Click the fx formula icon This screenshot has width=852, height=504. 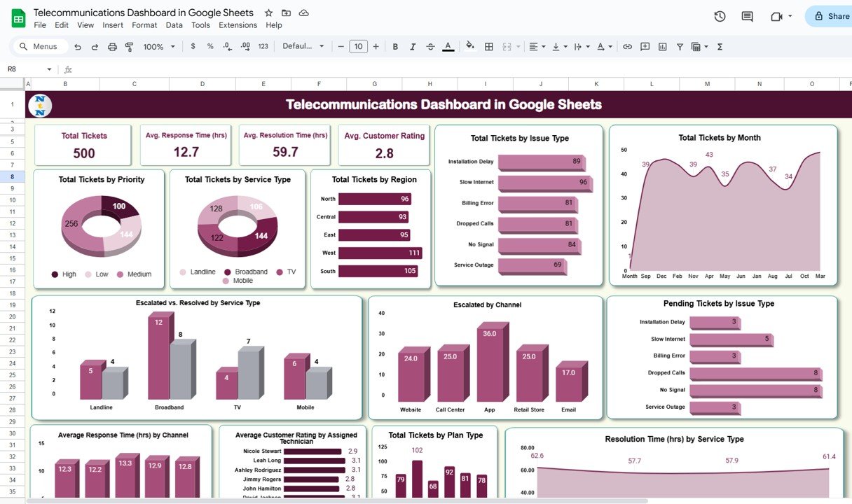pos(68,69)
